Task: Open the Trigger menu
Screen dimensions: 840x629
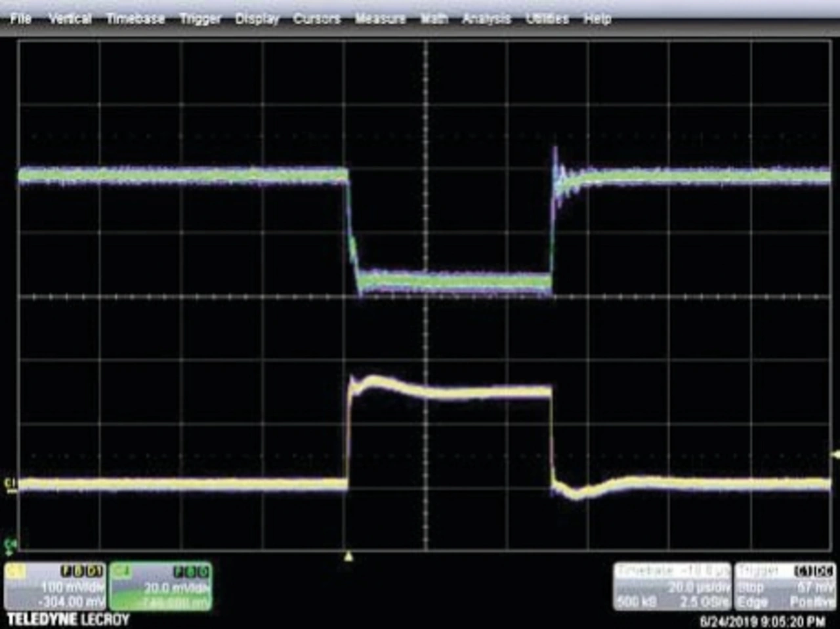Action: 200,19
